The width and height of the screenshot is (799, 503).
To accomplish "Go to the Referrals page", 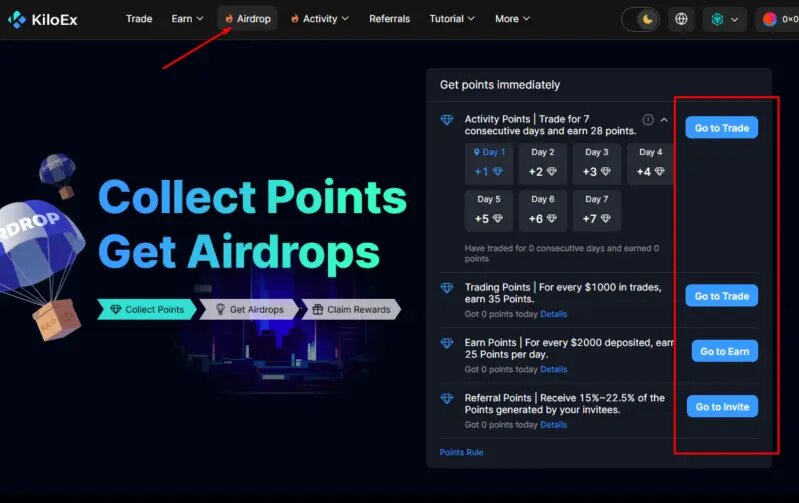I will [389, 19].
